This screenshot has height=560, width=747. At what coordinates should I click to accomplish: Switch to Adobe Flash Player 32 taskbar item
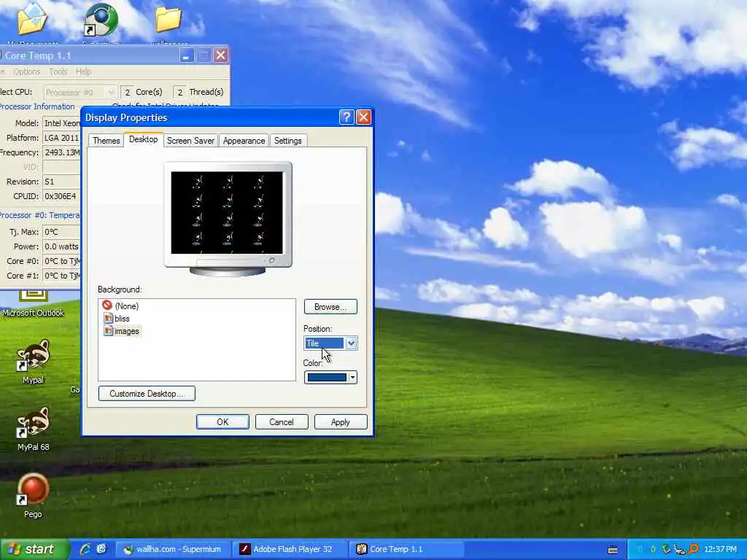tap(290, 549)
